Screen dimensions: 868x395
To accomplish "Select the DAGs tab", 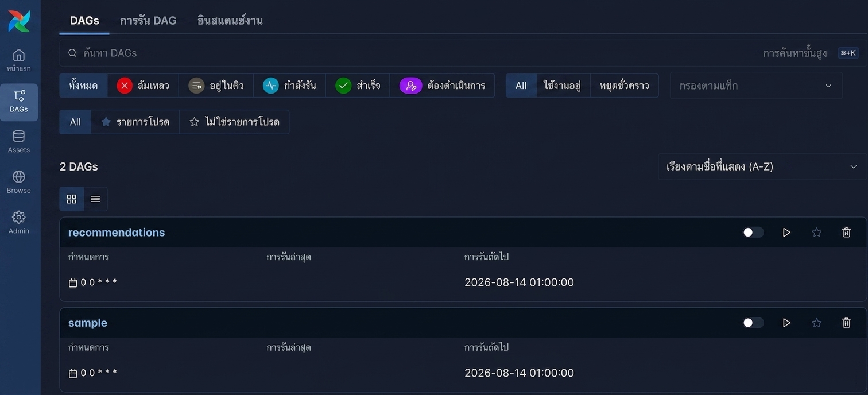I will pyautogui.click(x=84, y=20).
